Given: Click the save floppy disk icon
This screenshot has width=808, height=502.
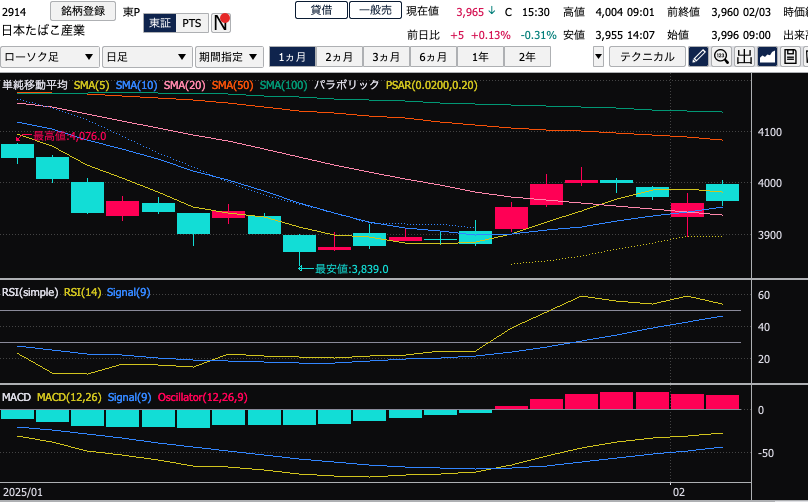Looking at the screenshot, I should click(x=790, y=57).
